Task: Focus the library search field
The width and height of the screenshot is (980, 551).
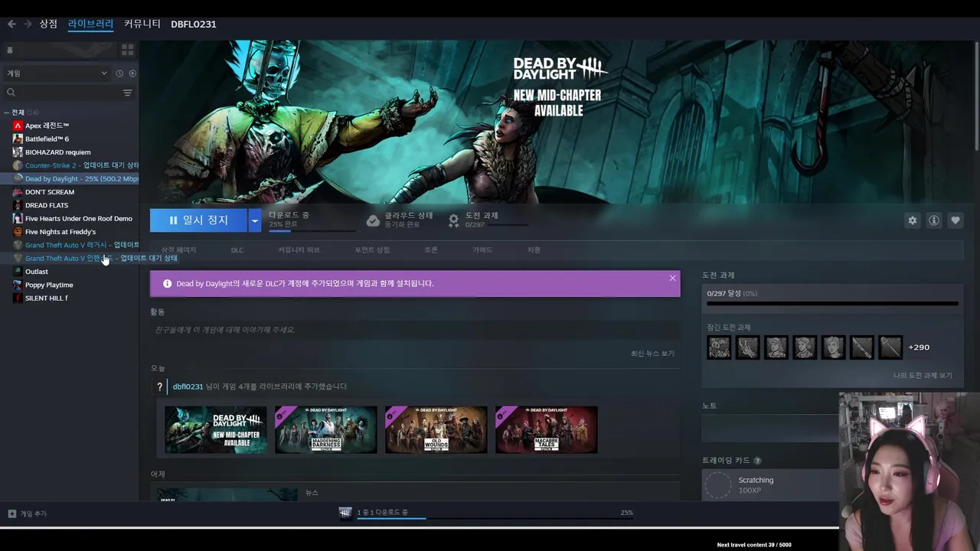Action: coord(61,93)
